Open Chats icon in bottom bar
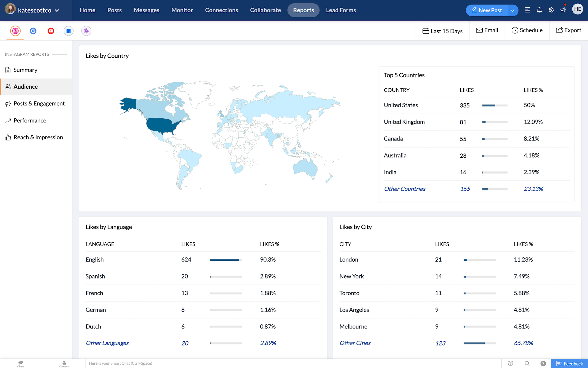588x368 pixels. (21, 363)
